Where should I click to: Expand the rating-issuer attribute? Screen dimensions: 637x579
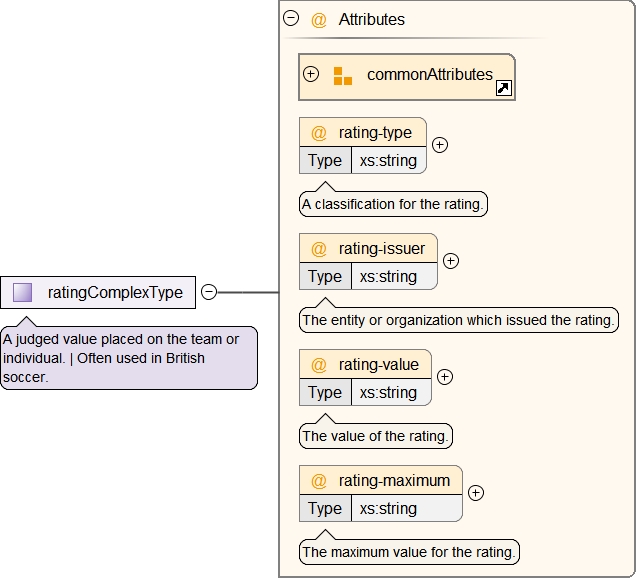point(451,261)
